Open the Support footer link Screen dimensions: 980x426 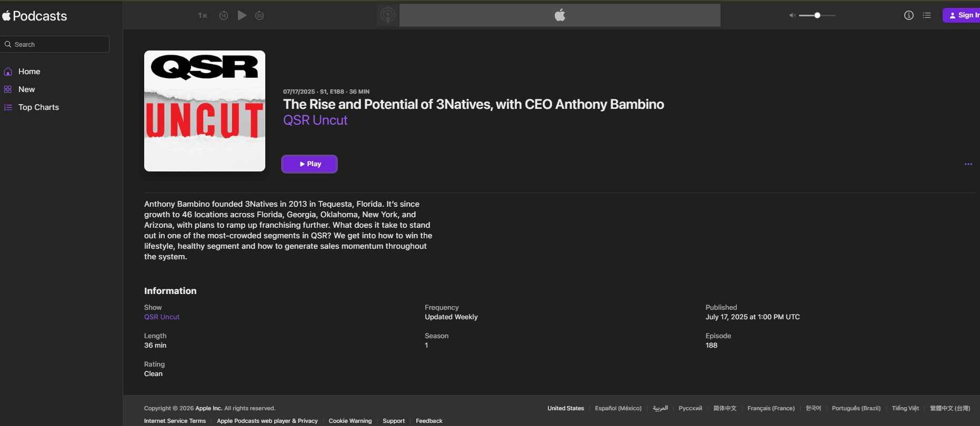click(394, 421)
